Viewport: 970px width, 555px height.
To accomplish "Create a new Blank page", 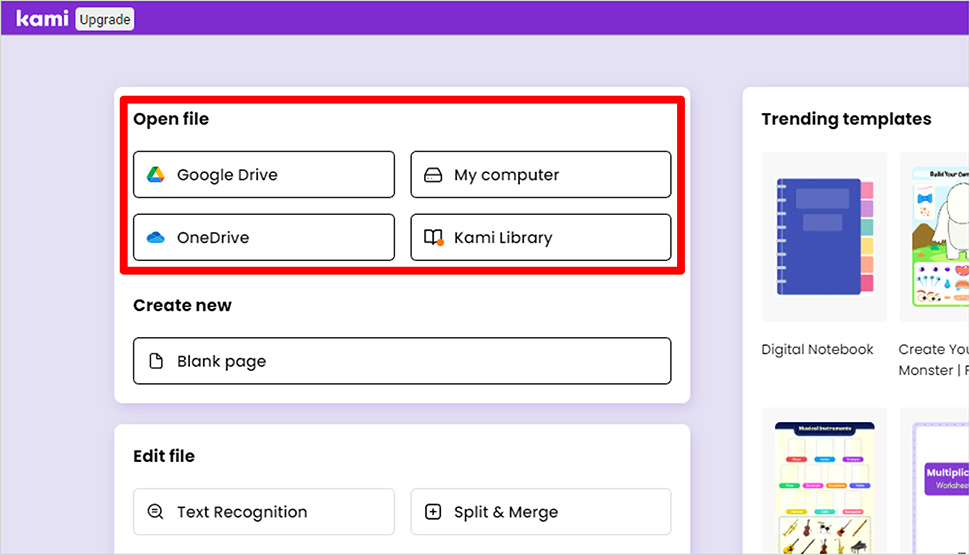I will point(402,361).
